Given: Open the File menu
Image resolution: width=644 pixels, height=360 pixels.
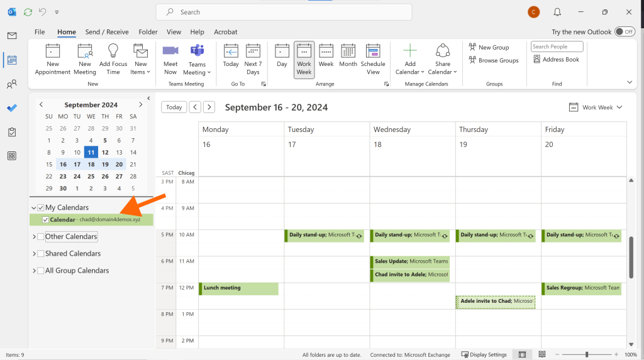Looking at the screenshot, I should click(x=40, y=31).
